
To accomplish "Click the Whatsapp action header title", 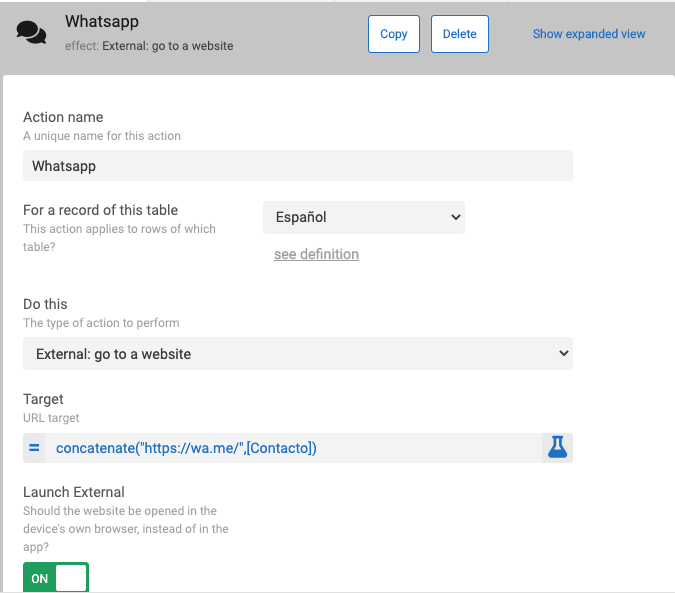I will 102,21.
